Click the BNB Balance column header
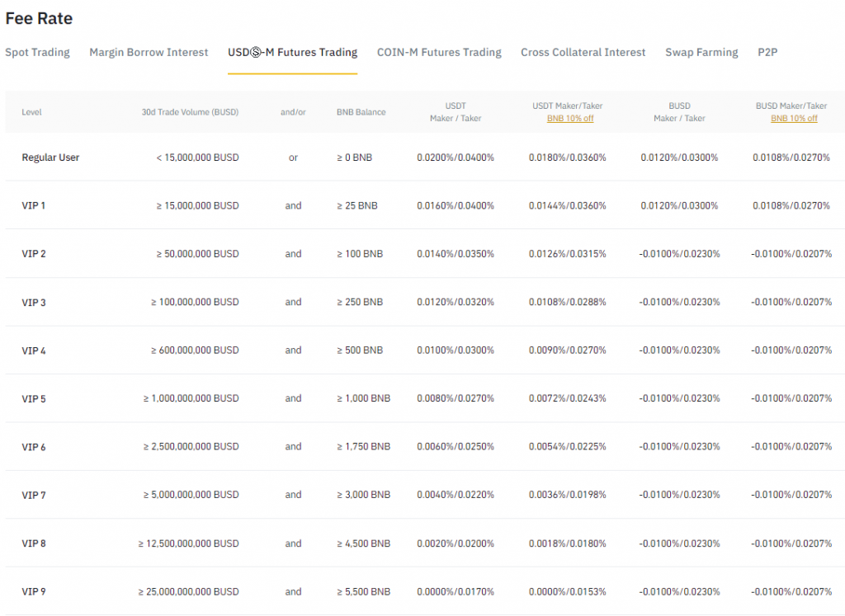This screenshot has height=616, width=845. [361, 112]
